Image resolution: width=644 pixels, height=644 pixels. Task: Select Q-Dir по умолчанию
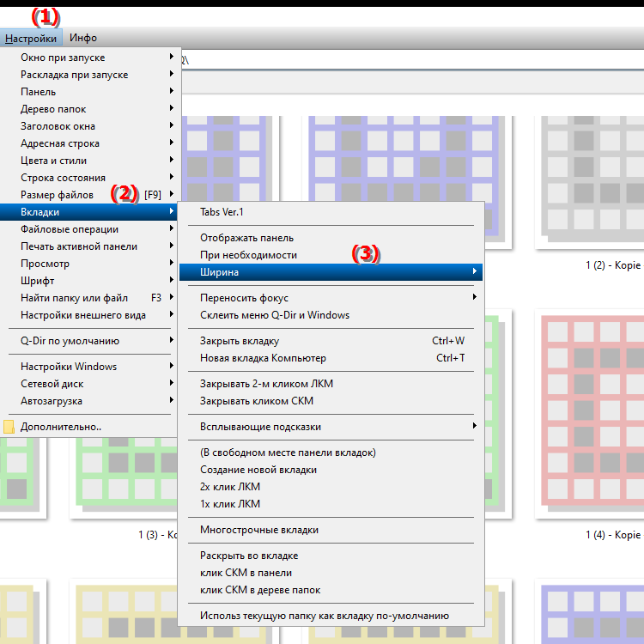point(89,341)
